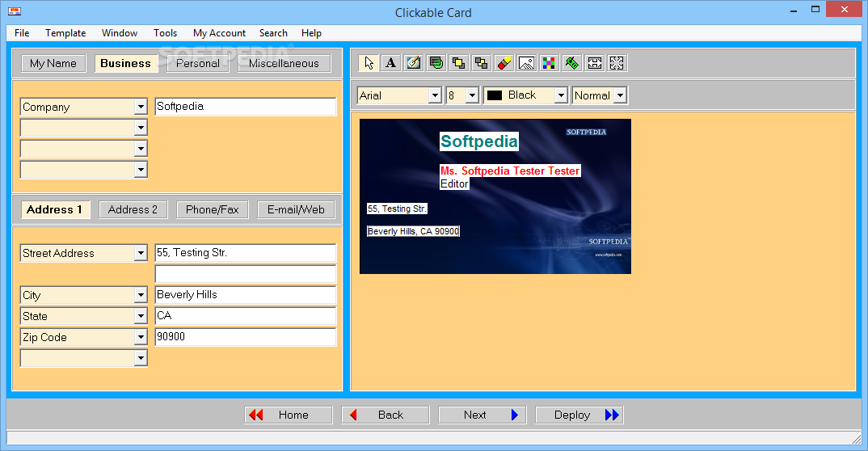
Task: Click the text block with green circle icon
Action: [436, 63]
